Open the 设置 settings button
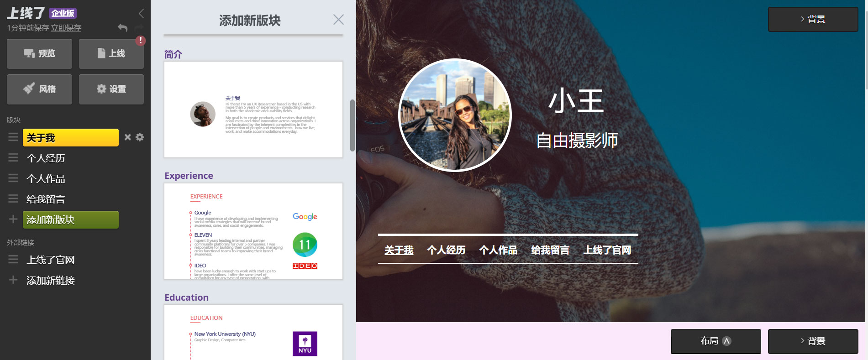Screen dimensions: 868x360 tap(111, 89)
